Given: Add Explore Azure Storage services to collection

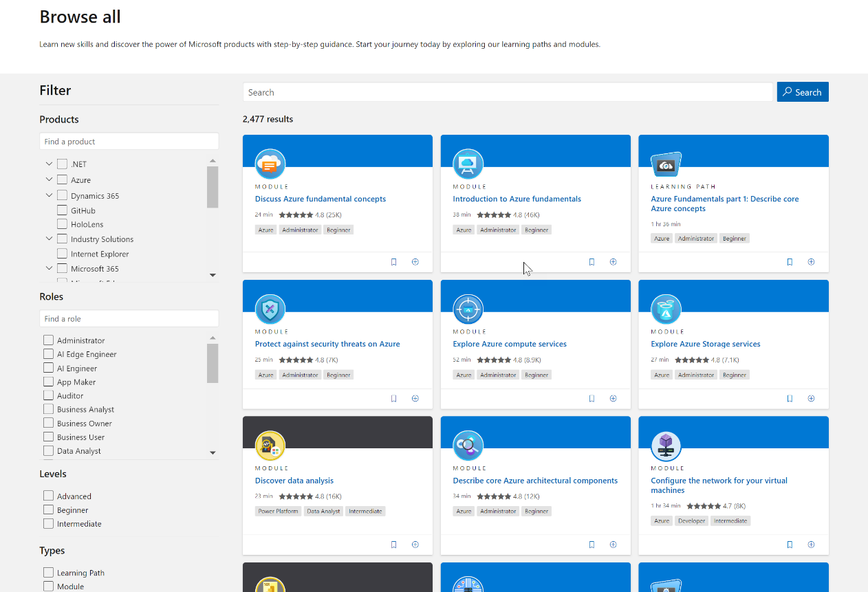Looking at the screenshot, I should (811, 398).
